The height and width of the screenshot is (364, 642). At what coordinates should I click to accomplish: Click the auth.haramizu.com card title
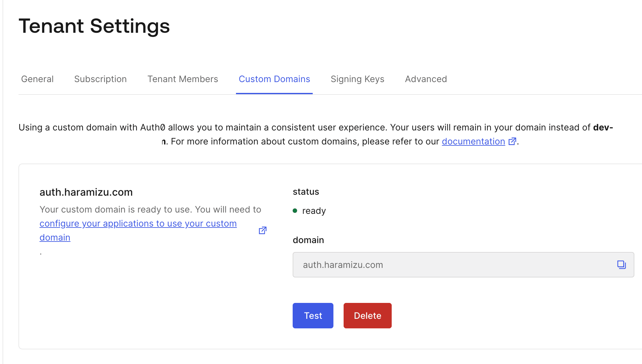click(86, 192)
